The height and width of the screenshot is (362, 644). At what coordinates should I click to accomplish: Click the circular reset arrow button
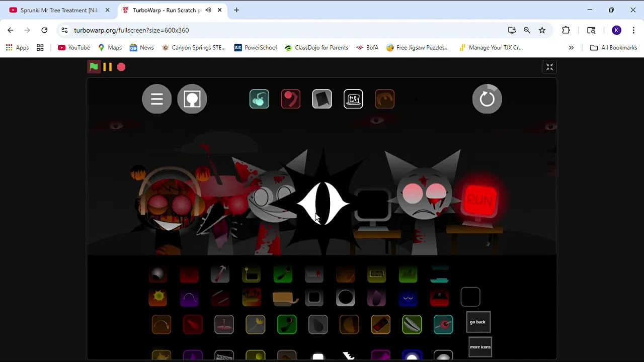coord(487,99)
